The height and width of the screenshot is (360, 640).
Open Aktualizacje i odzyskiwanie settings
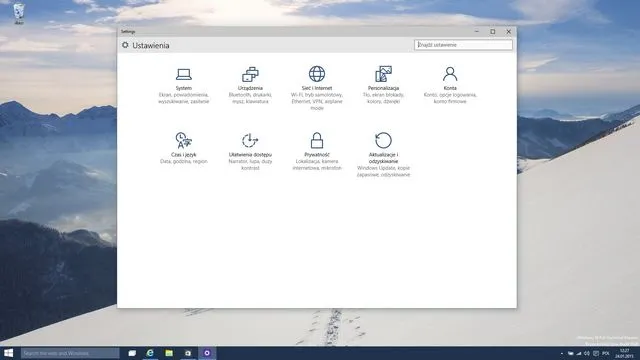(x=383, y=155)
